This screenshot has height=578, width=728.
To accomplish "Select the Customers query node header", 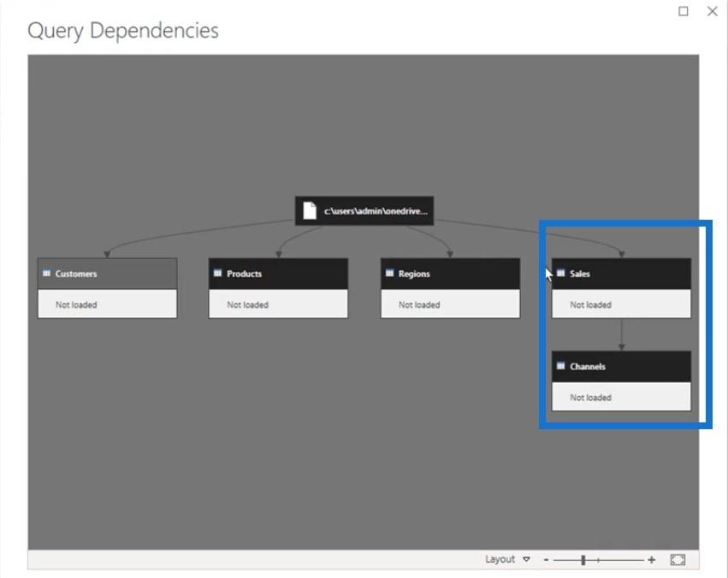I will point(107,274).
